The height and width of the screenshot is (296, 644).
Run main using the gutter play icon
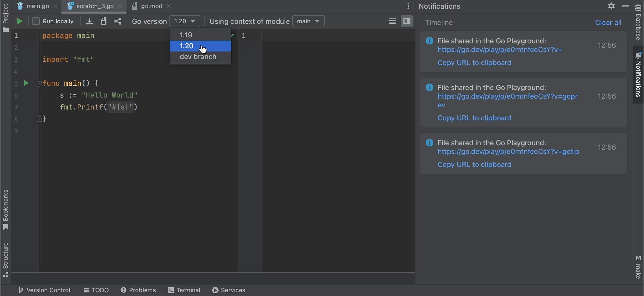pos(26,83)
